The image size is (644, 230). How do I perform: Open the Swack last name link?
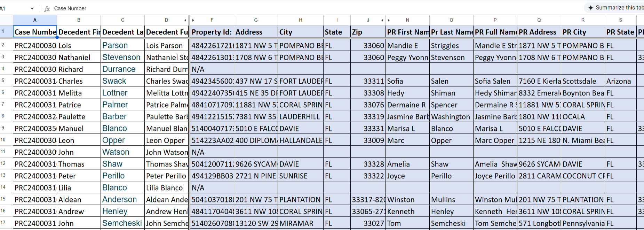(114, 81)
